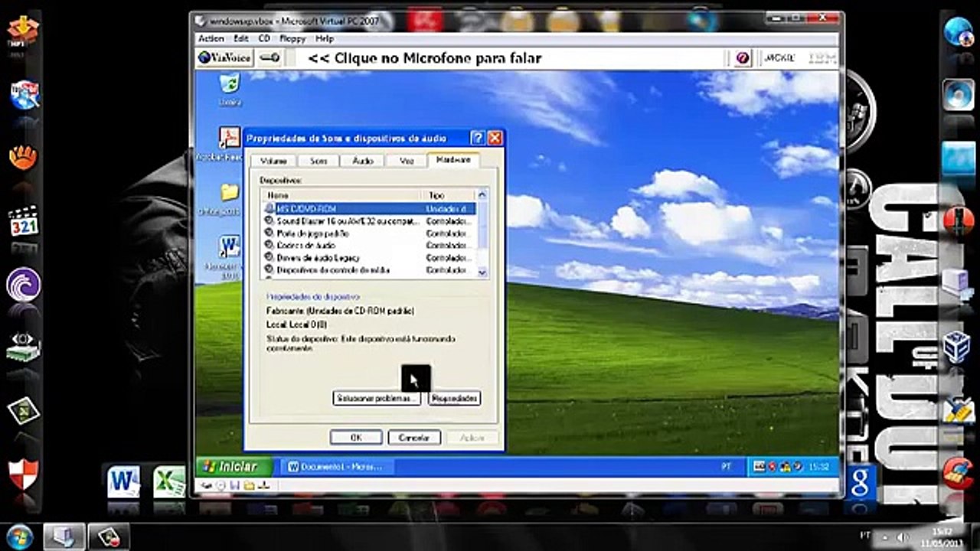Open the red and white shield icon
Screen dimensions: 980x551
pos(23,474)
